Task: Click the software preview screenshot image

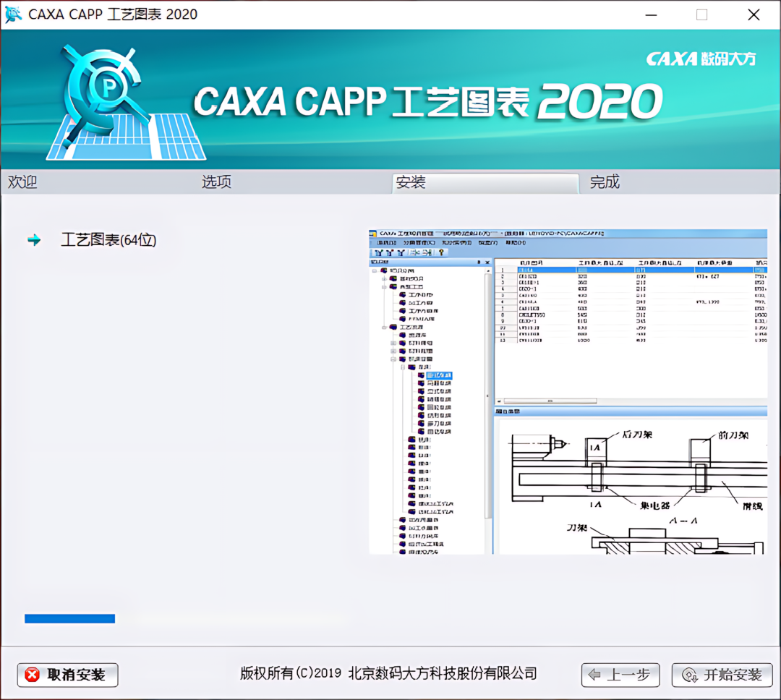Action: [x=568, y=392]
